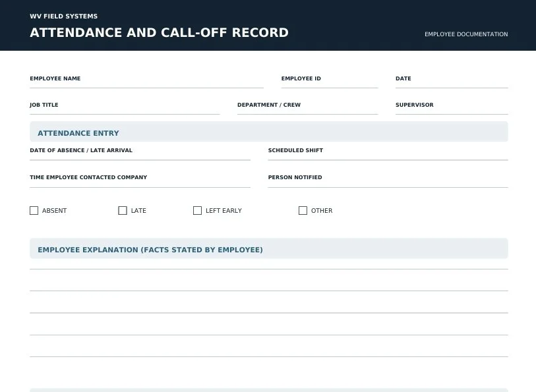Mark the LEFT EARLY checkbox
This screenshot has height=392, width=536.
coord(197,211)
